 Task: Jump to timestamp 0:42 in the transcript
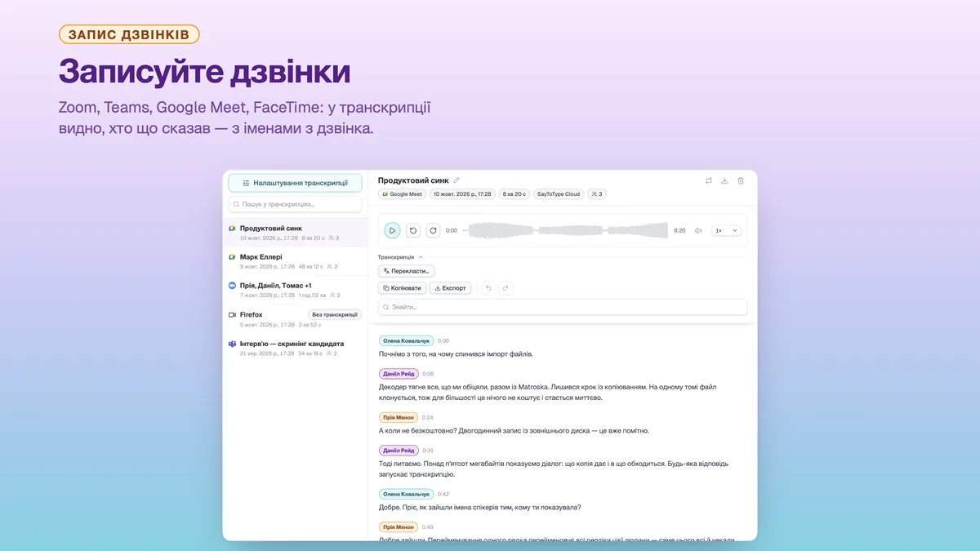[443, 494]
